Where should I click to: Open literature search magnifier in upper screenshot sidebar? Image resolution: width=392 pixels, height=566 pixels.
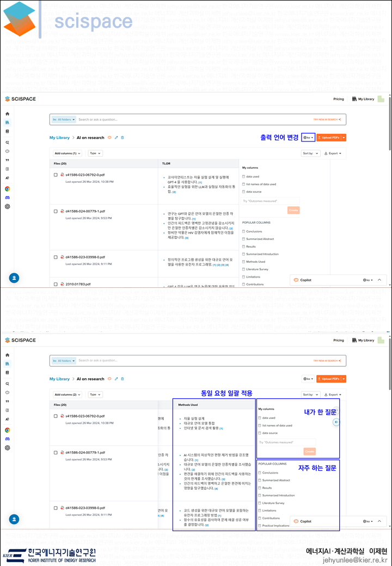[7, 143]
